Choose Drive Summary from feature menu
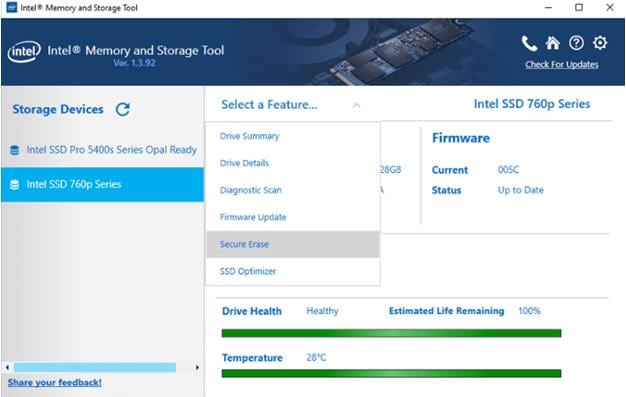Image resolution: width=626 pixels, height=397 pixels. [x=293, y=136]
